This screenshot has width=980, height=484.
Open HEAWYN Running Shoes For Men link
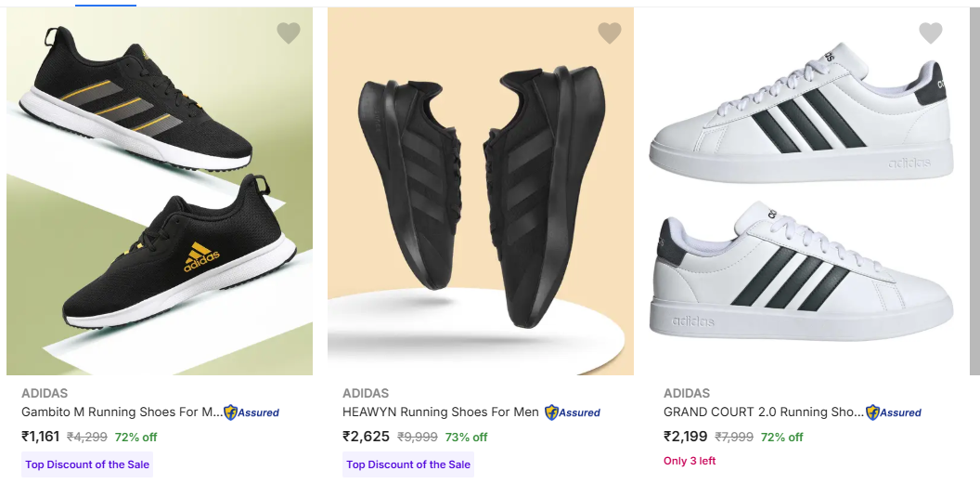(x=441, y=412)
